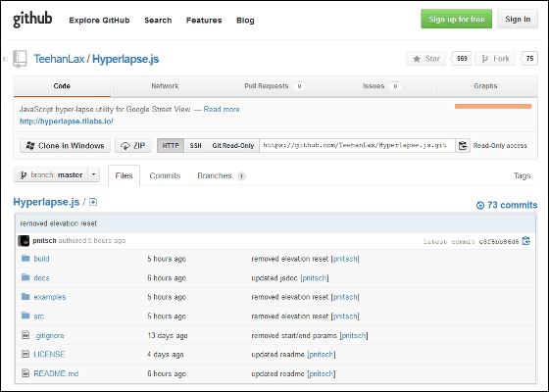The width and height of the screenshot is (549, 392).
Task: Click the Hyperlapse.js breadcrumb root link
Action: pyautogui.click(x=47, y=202)
